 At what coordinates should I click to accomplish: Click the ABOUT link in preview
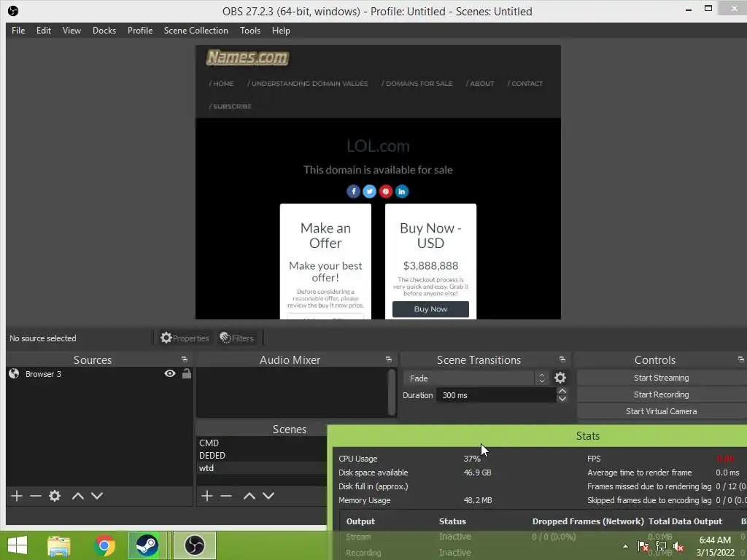pos(480,83)
